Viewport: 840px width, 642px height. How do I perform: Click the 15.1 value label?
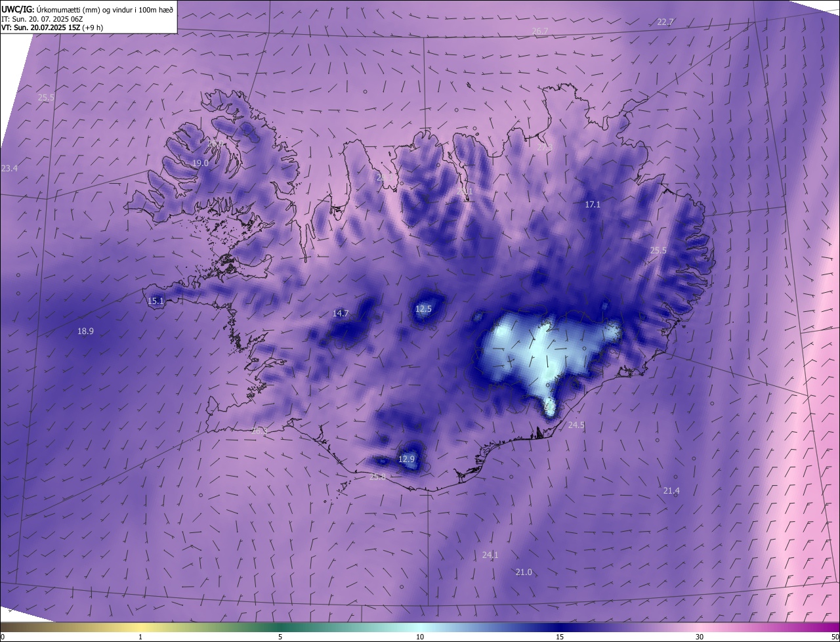click(x=156, y=301)
